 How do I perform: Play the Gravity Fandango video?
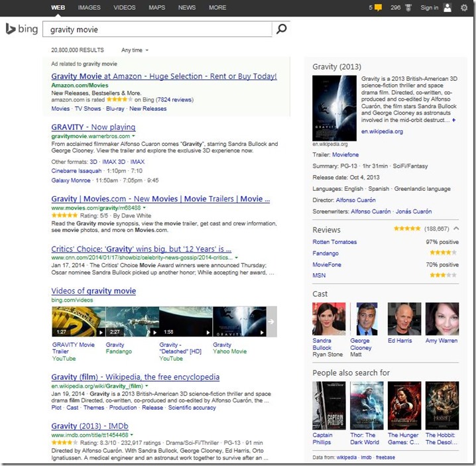[x=133, y=321]
